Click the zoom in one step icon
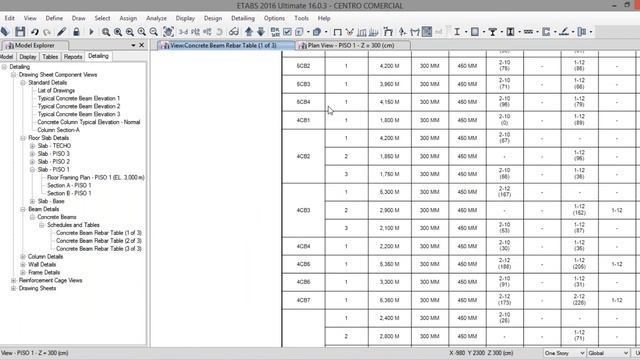This screenshot has height=360, width=640. pyautogui.click(x=142, y=32)
